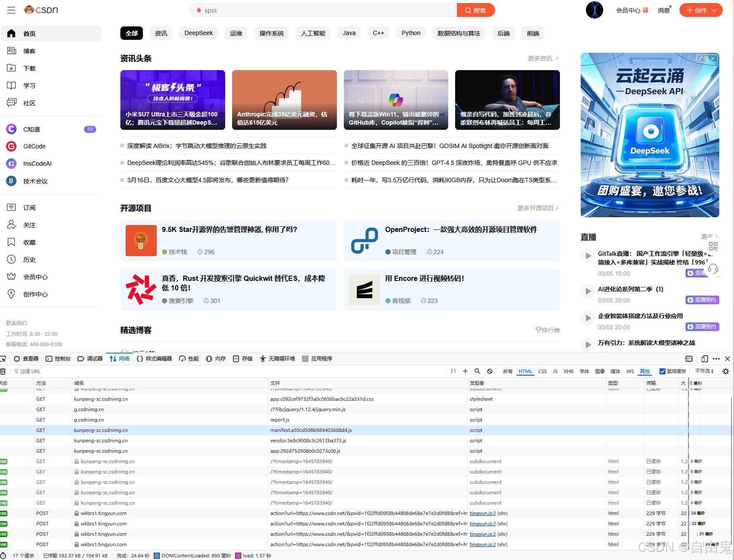This screenshot has width=734, height=560.
Task: Click the QR code icon
Action: (x=713, y=247)
